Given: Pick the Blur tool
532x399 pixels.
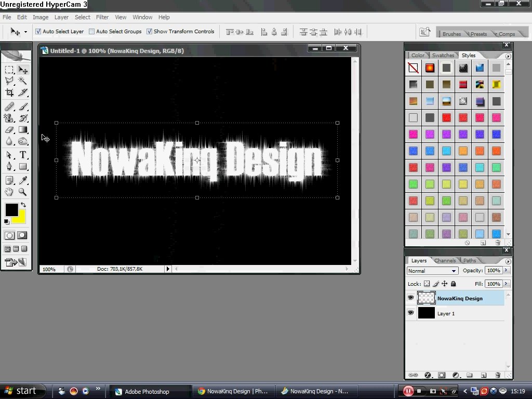Looking at the screenshot, I should tap(9, 141).
